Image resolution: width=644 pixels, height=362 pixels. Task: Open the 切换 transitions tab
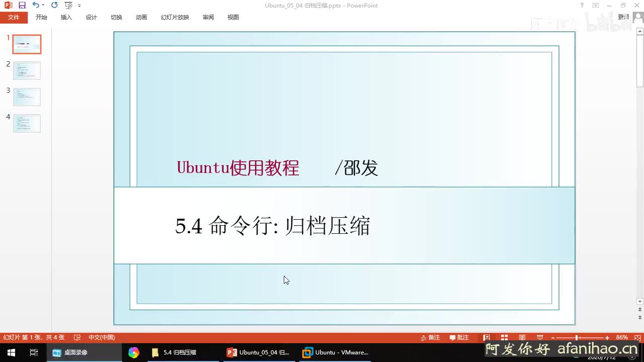tap(116, 17)
